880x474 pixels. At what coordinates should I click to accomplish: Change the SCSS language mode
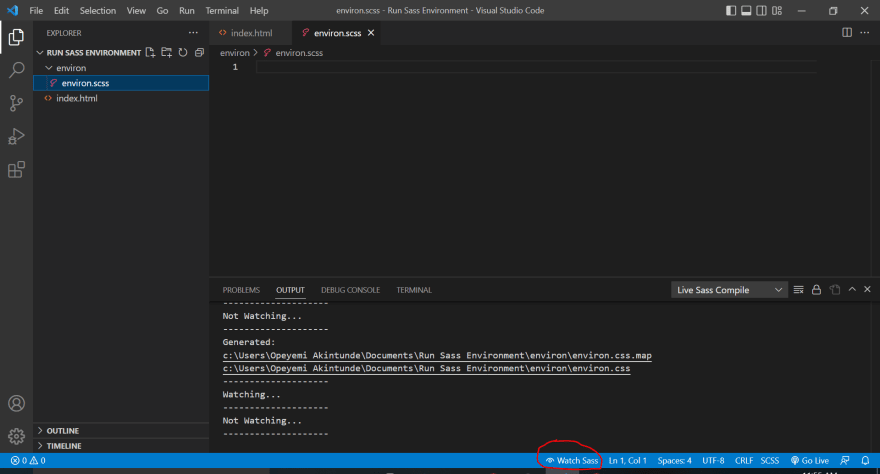(769, 461)
